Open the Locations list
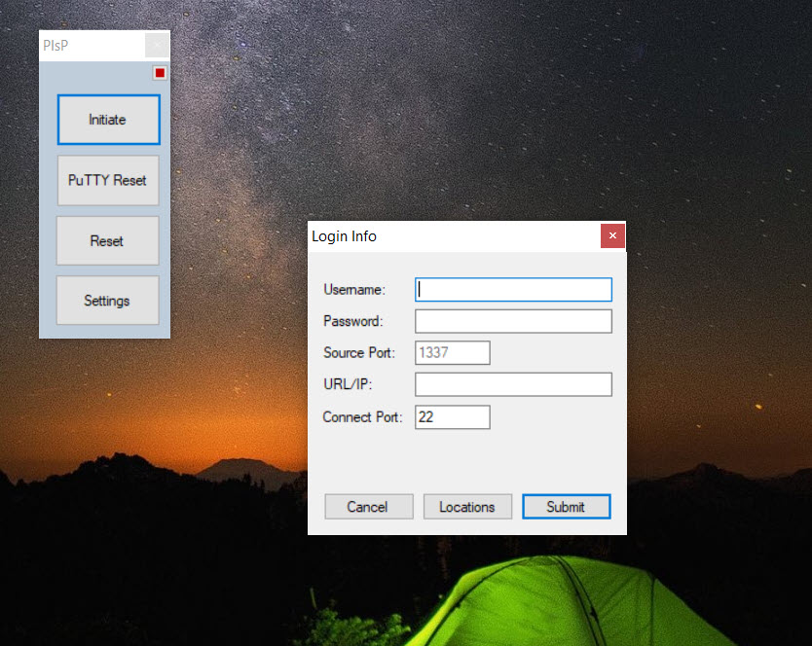 467,507
